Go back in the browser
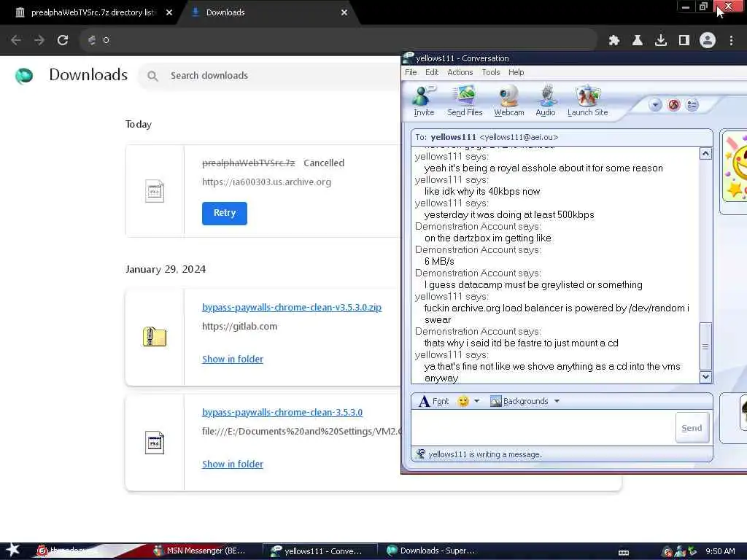This screenshot has height=560, width=747. (x=16, y=40)
